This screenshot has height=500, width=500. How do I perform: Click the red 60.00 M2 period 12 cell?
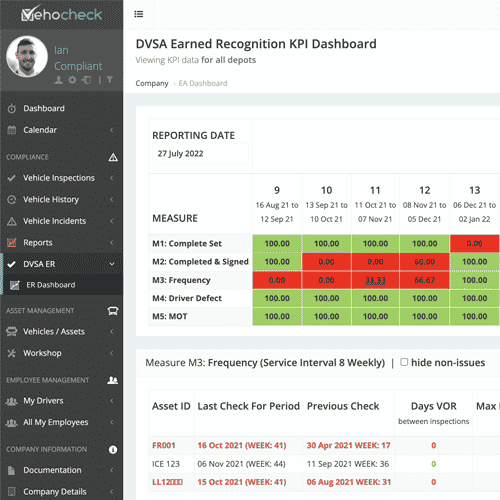pos(424,262)
